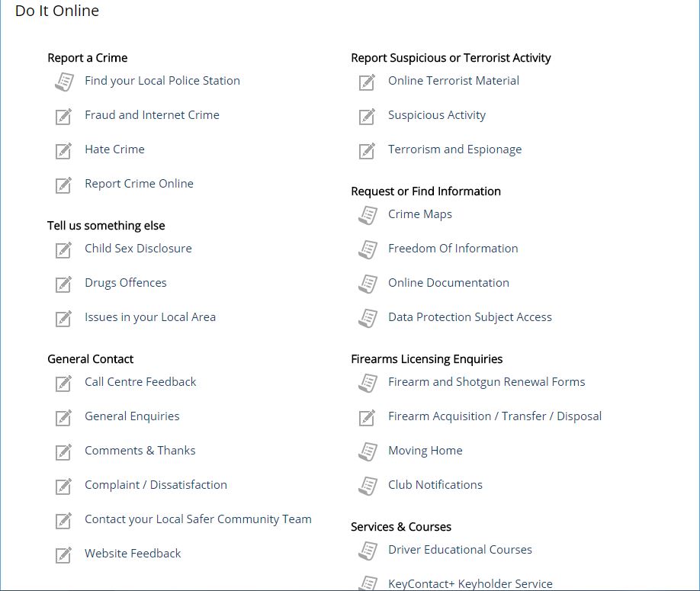Select Complaint / Dissatisfaction link

(x=156, y=485)
